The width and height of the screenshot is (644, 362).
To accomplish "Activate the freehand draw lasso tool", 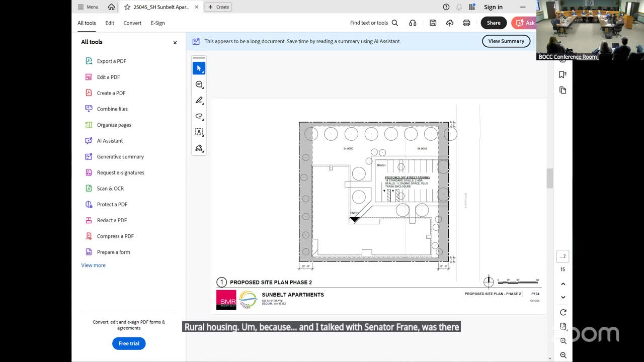I will 199,116.
